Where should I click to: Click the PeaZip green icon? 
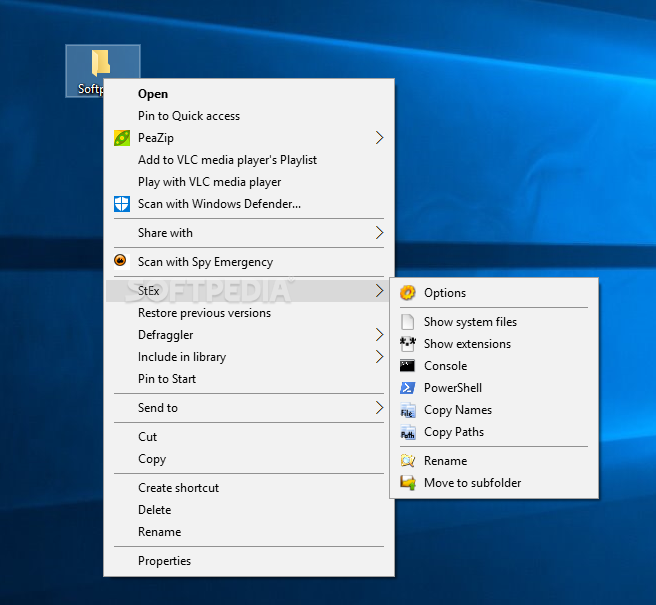122,138
